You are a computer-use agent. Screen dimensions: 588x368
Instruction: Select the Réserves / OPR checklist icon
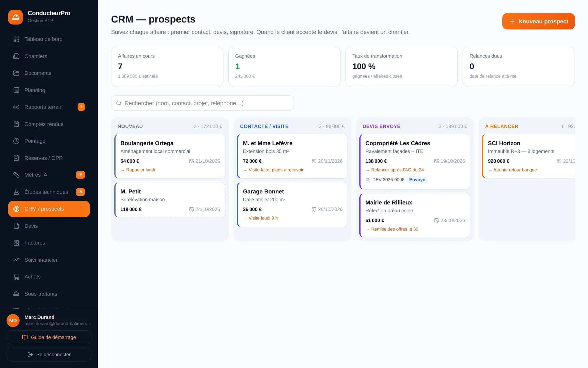[16, 158]
